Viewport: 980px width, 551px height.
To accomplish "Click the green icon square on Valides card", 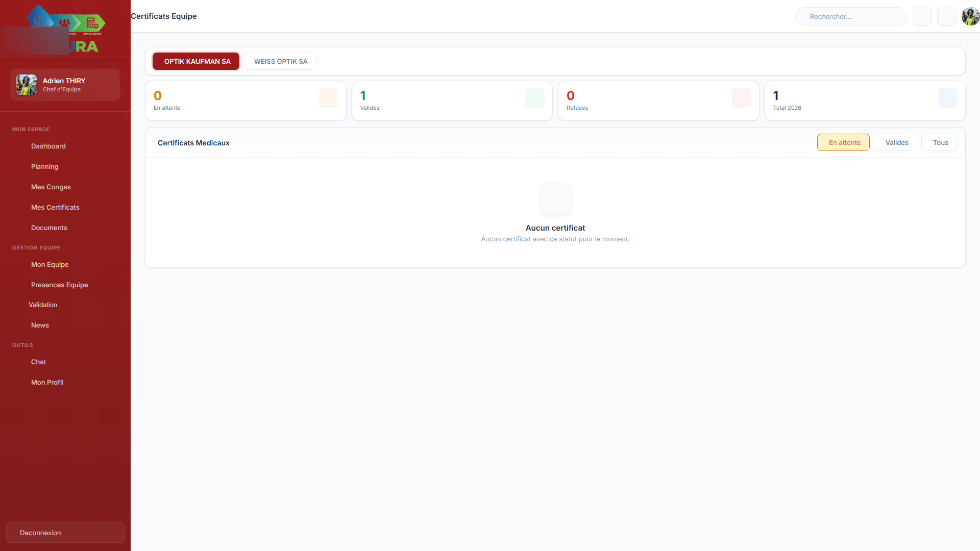I will click(x=534, y=97).
